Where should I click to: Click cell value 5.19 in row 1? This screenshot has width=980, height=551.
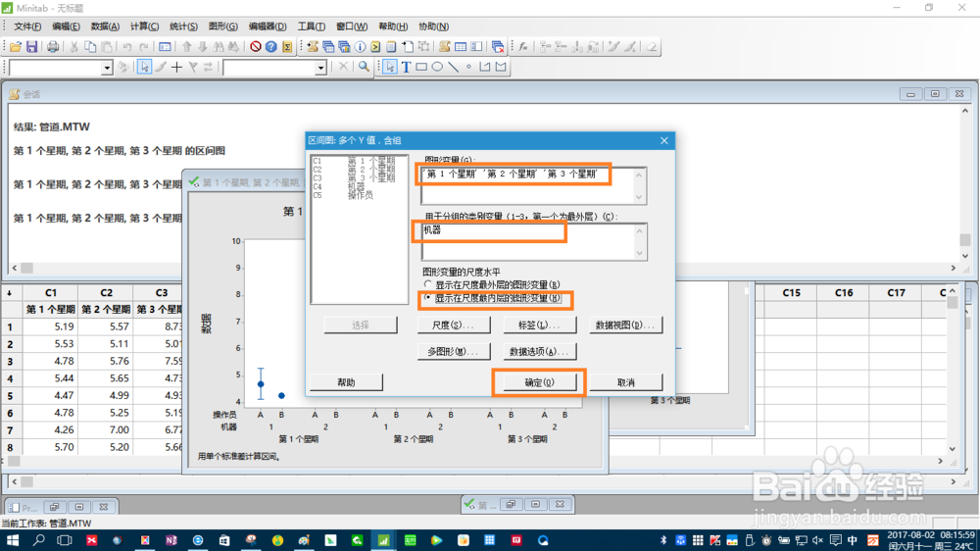click(x=51, y=326)
